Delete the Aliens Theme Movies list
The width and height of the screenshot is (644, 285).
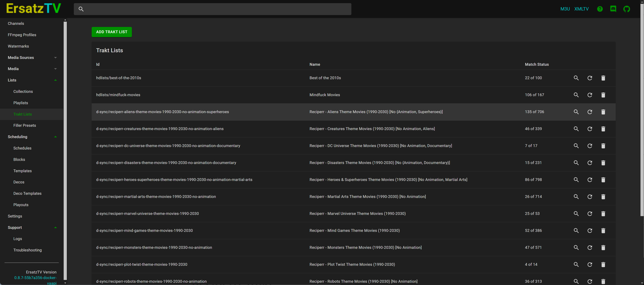[x=603, y=112]
